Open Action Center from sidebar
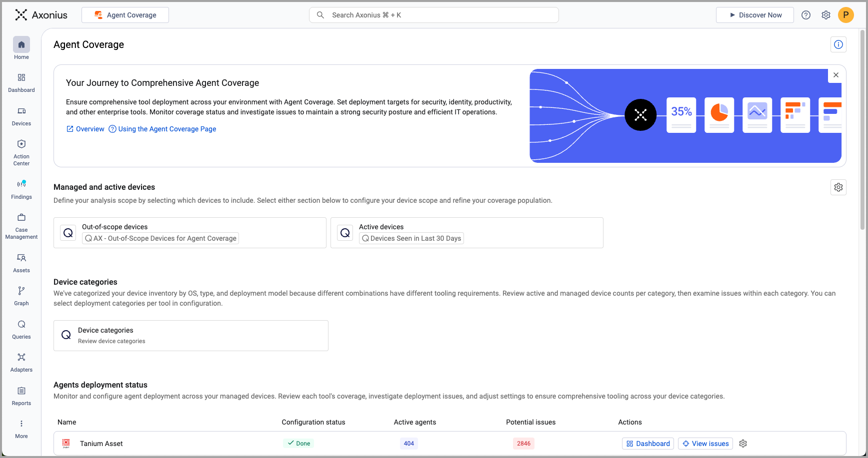 pyautogui.click(x=21, y=152)
